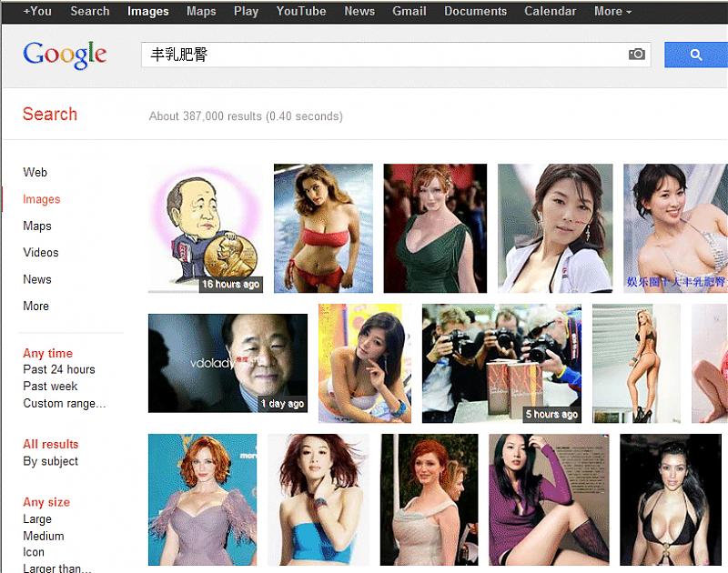Open the cartoon man with medal thumbnail
The image size is (728, 573).
coord(206,228)
